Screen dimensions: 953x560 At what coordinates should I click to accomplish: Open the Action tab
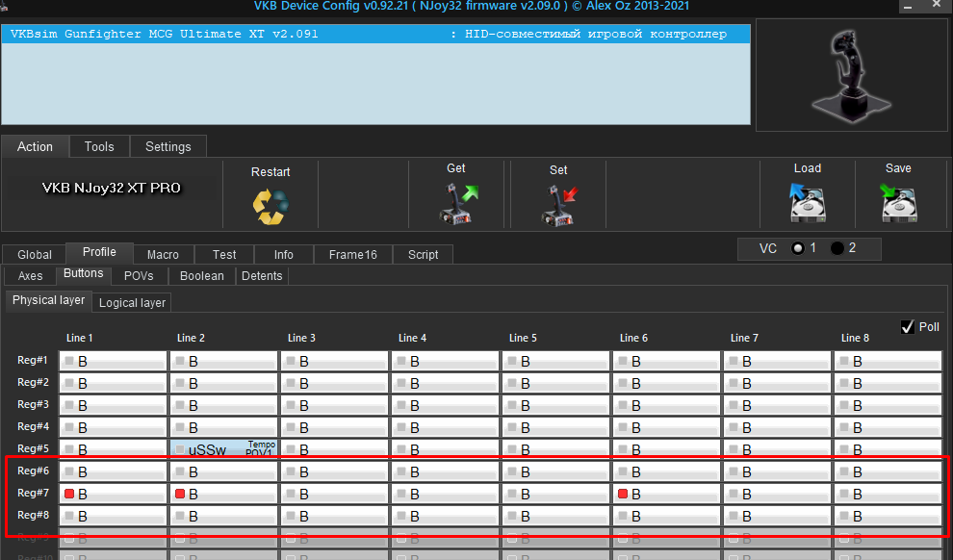click(x=36, y=146)
